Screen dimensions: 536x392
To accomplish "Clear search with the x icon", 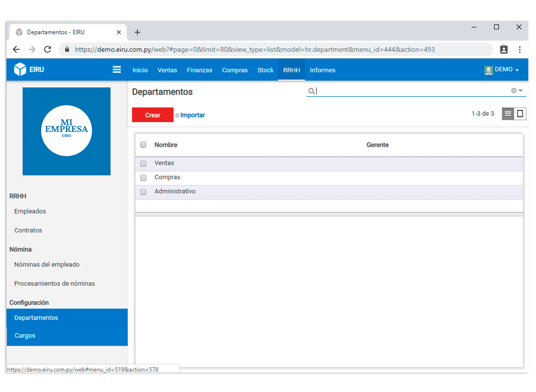I will [x=514, y=91].
